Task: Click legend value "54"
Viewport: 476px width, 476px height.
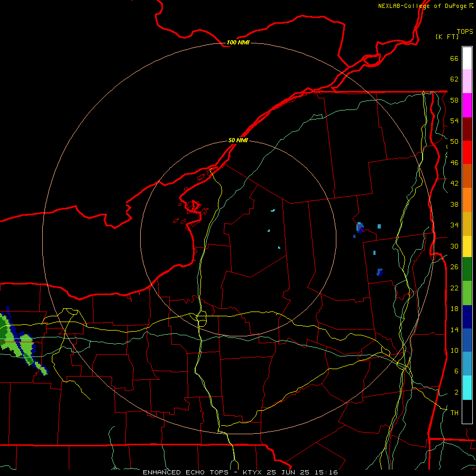Action: 454,121
